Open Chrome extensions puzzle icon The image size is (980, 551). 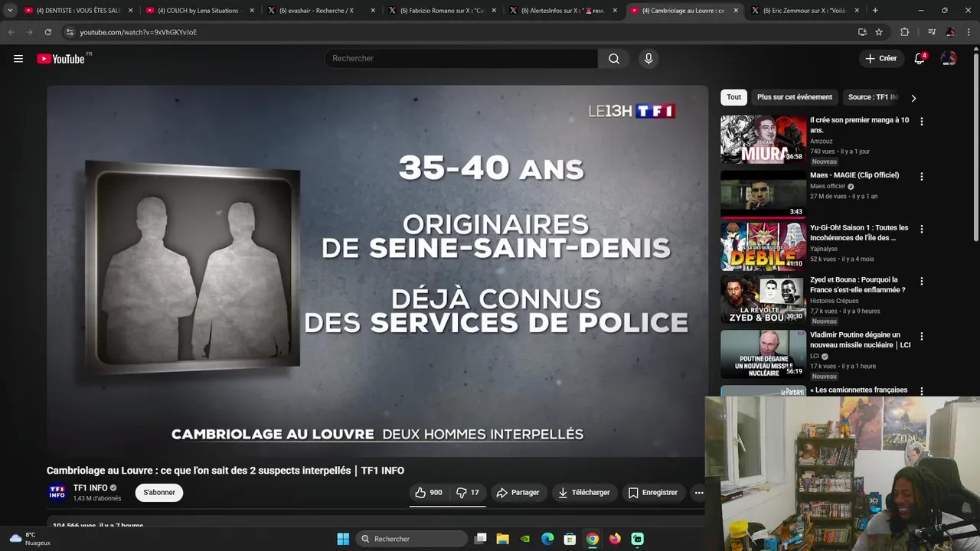click(904, 32)
